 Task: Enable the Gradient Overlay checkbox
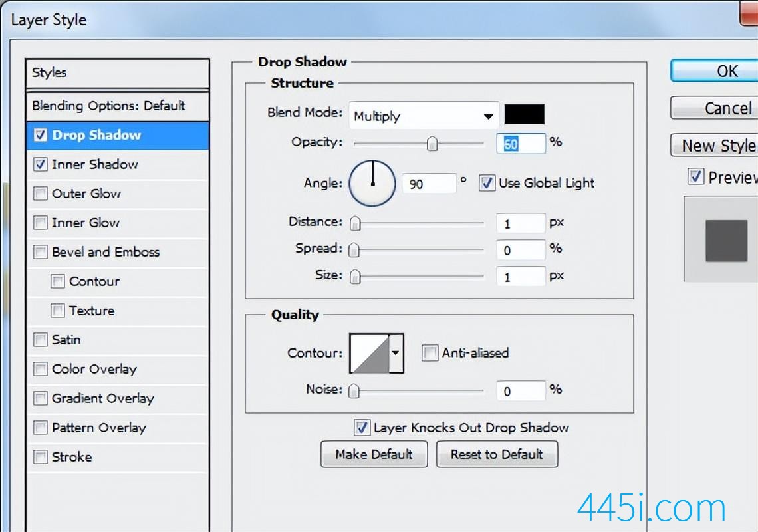41,398
